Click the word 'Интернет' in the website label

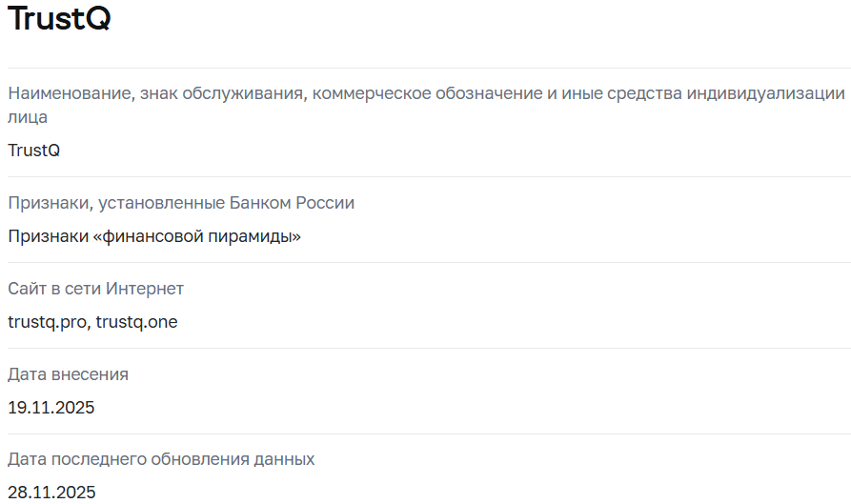pos(145,289)
